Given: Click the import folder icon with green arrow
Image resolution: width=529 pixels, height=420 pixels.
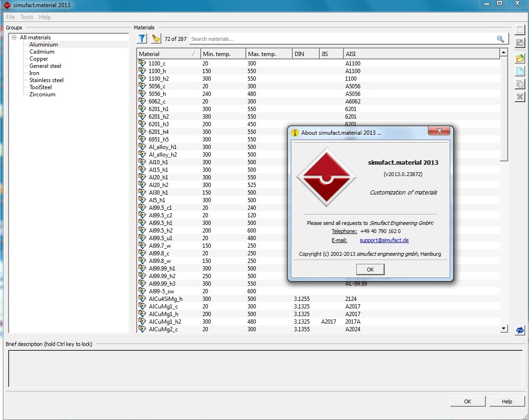Looking at the screenshot, I should pos(520,58).
